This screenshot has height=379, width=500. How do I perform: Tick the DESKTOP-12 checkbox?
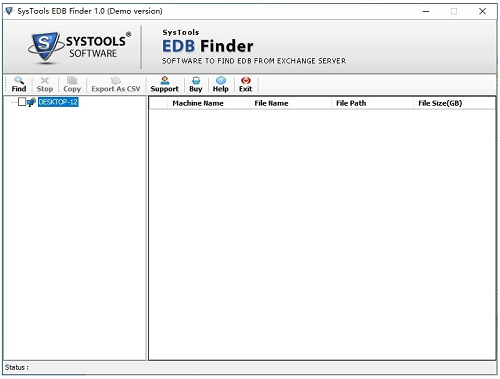pyautogui.click(x=22, y=102)
